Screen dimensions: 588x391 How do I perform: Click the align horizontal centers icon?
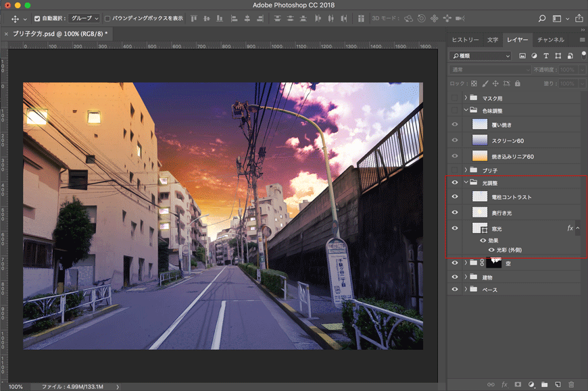247,18
